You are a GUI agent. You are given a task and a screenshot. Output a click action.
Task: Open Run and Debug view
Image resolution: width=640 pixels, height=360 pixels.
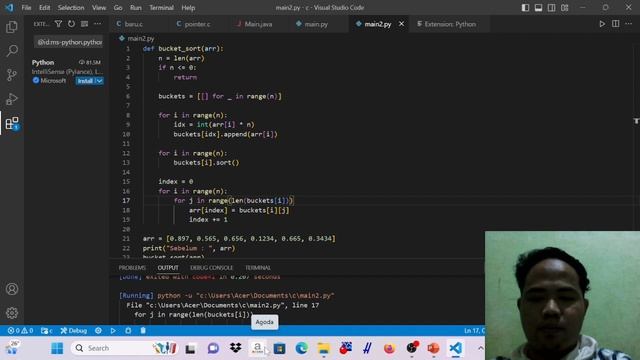[x=12, y=99]
